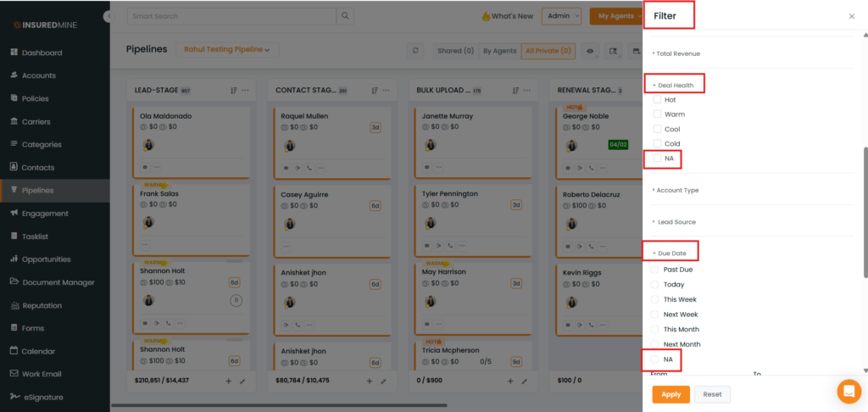Collapse the left sidebar arrow
This screenshot has height=412, width=868.
(x=108, y=16)
